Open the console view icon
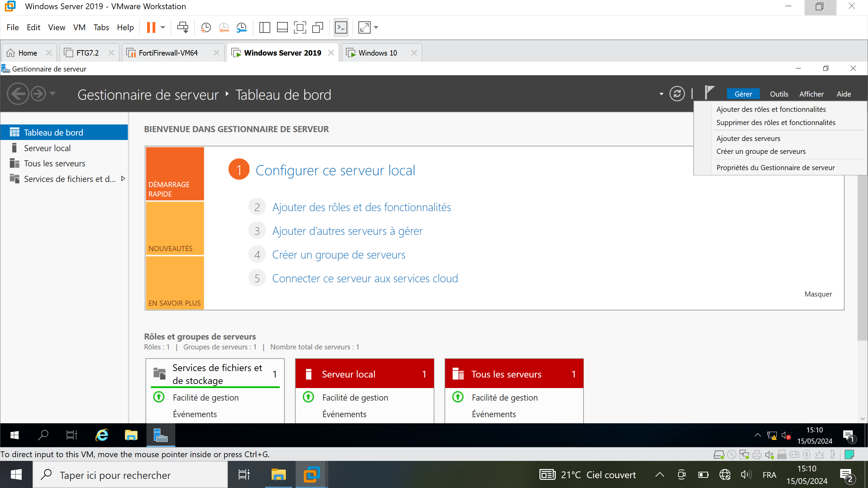 341,27
